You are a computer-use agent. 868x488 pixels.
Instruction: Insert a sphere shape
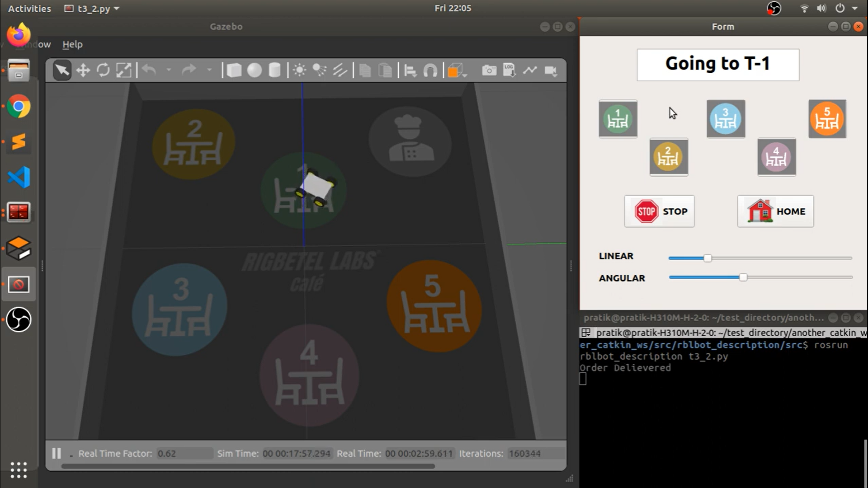coord(255,70)
